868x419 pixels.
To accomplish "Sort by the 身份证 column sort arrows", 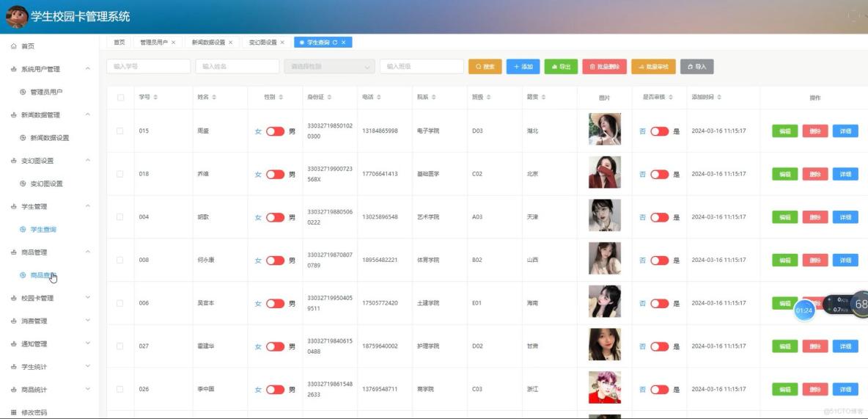I will point(329,98).
